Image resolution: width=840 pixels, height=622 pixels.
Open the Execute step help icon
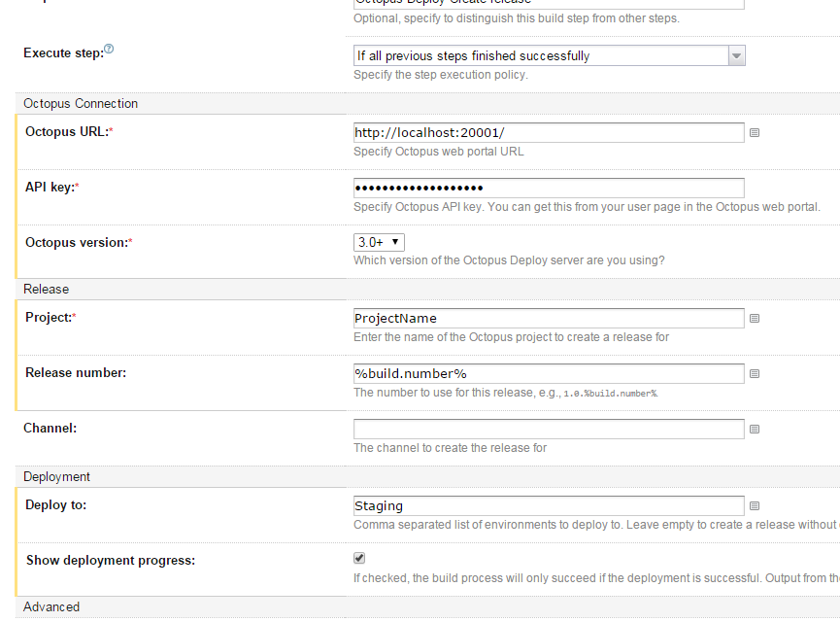pyautogui.click(x=109, y=50)
